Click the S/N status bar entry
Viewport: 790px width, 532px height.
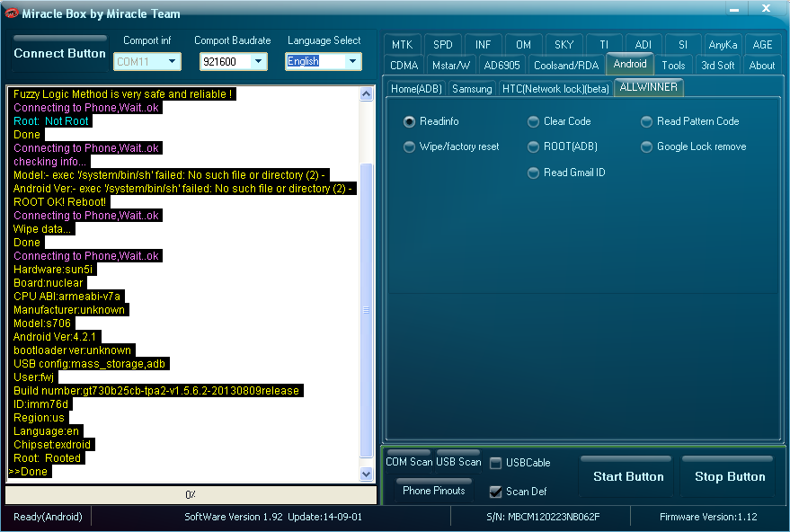543,517
